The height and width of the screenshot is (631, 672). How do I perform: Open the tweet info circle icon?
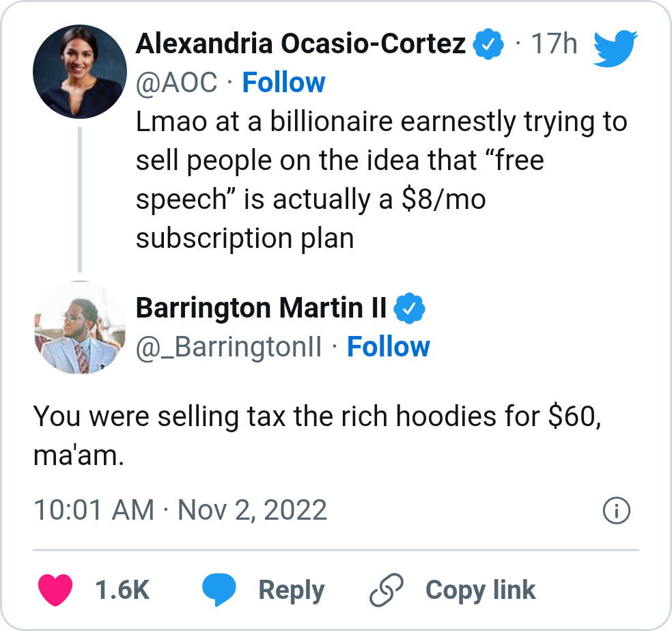(616, 511)
